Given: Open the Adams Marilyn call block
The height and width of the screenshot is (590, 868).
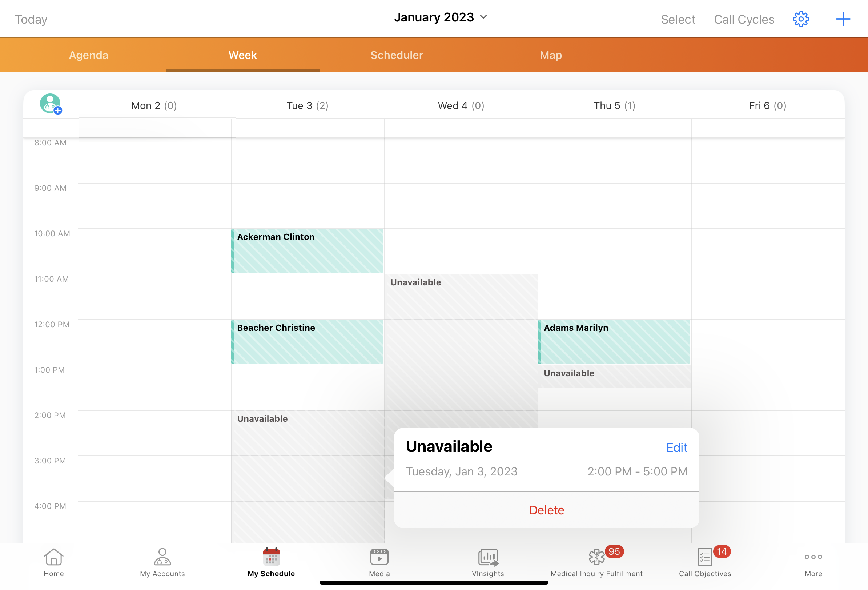Looking at the screenshot, I should click(614, 341).
